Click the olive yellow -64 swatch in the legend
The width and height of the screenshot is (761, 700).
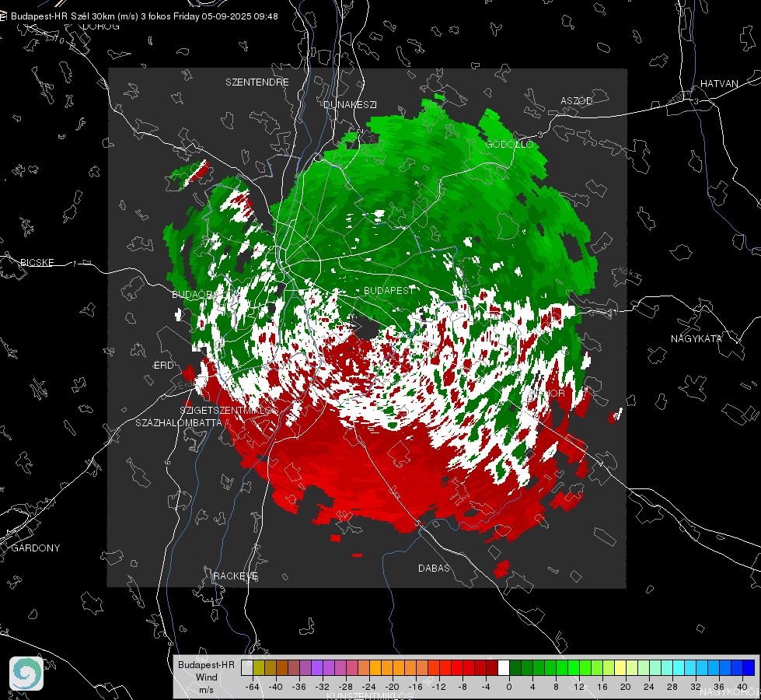coord(259,667)
